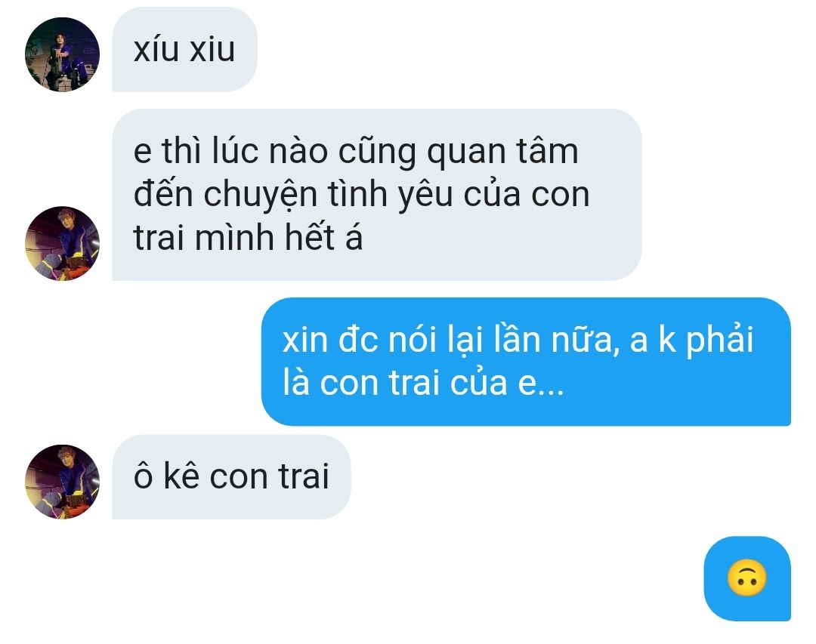Image resolution: width=816 pixels, height=644 pixels.
Task: Tap the blue bubble containing the emoji
Action: click(x=747, y=578)
